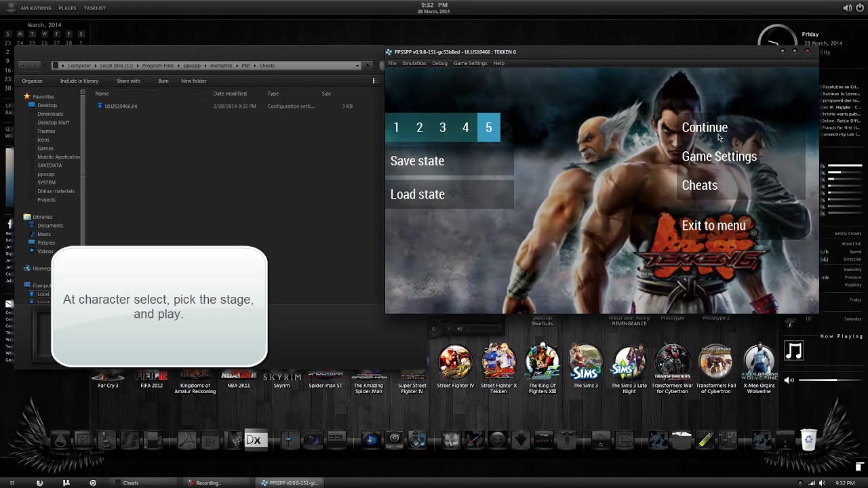Launch the Street Fighter IV game icon
This screenshot has width=868, height=488.
tap(455, 362)
